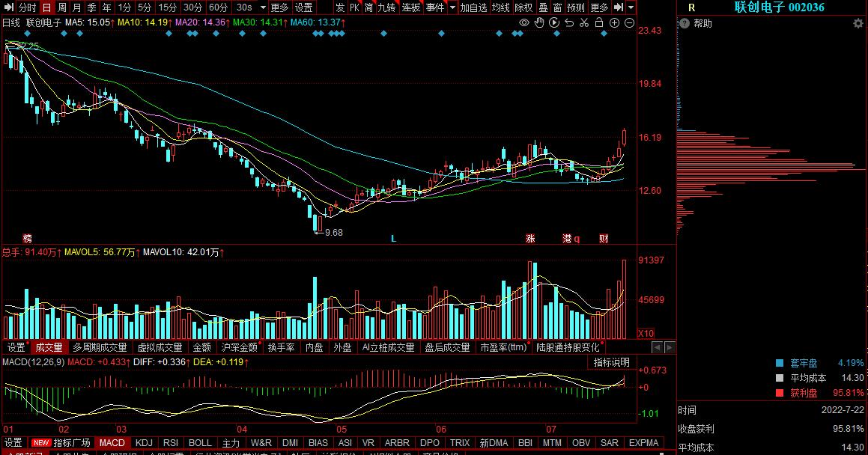This screenshot has height=455, width=868.
Task: Click 指标说明 indicator description button
Action: click(612, 362)
